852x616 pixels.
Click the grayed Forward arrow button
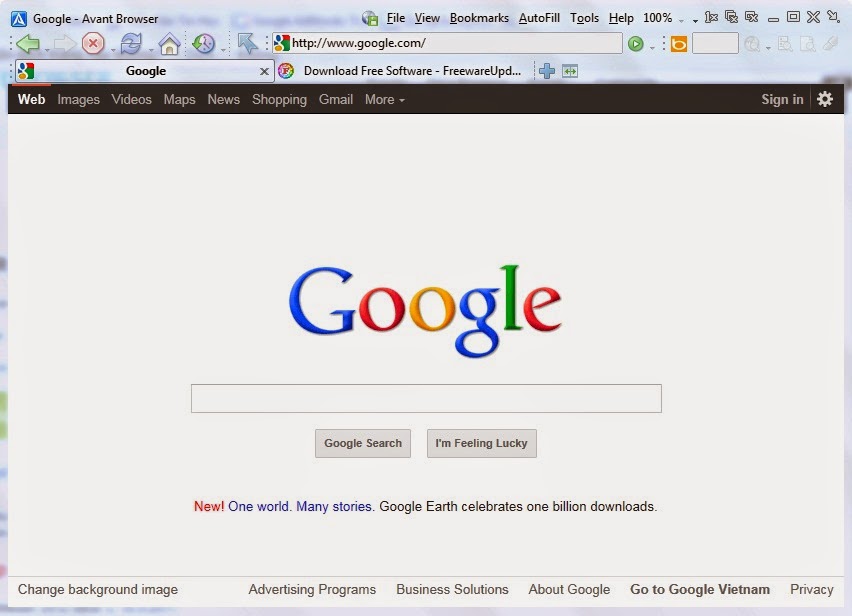point(65,43)
